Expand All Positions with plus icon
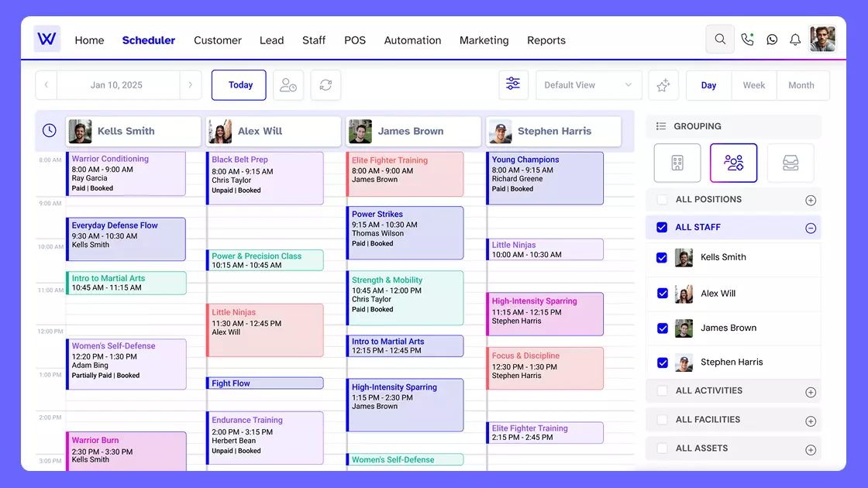This screenshot has height=488, width=868. click(x=811, y=201)
